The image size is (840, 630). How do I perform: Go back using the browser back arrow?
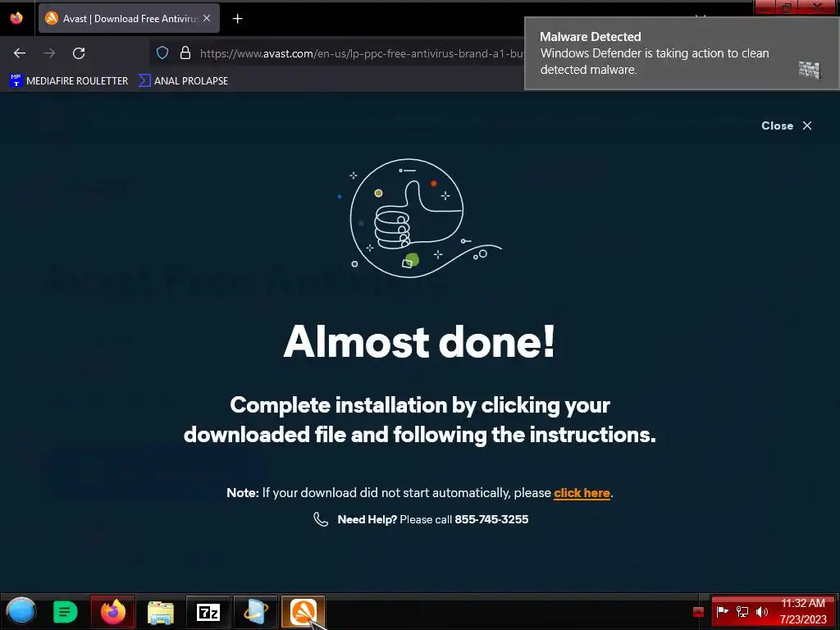pyautogui.click(x=20, y=53)
